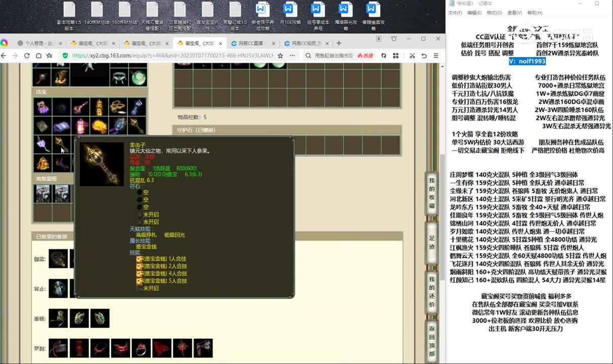This screenshot has width=613, height=364.
Task: Select the pink lantern treasure icon
Action: point(80,125)
